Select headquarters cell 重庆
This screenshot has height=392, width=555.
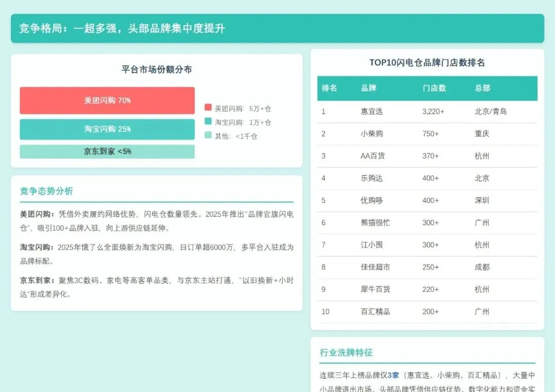[x=482, y=134]
